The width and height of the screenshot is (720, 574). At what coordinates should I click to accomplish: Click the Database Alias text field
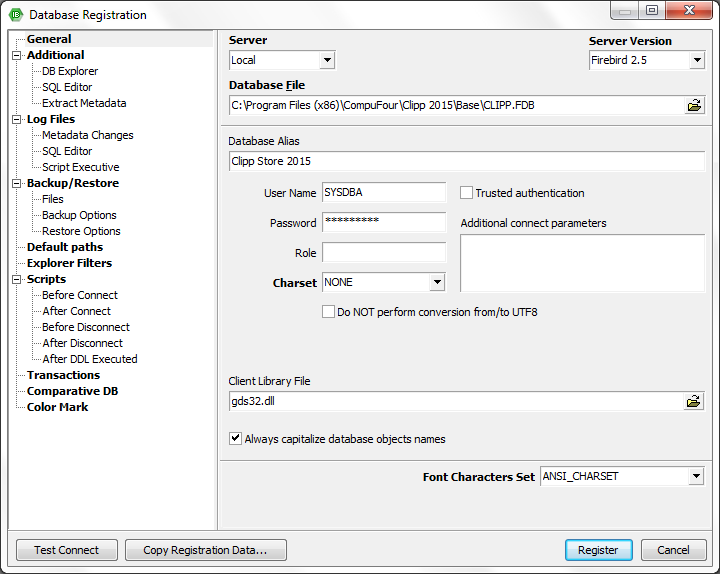pos(466,161)
